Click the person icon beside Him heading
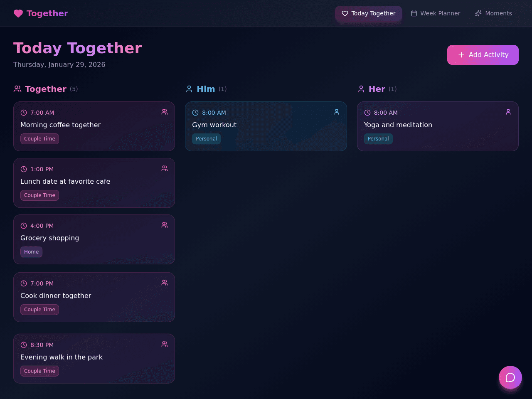Image resolution: width=532 pixels, height=399 pixels. tap(189, 89)
